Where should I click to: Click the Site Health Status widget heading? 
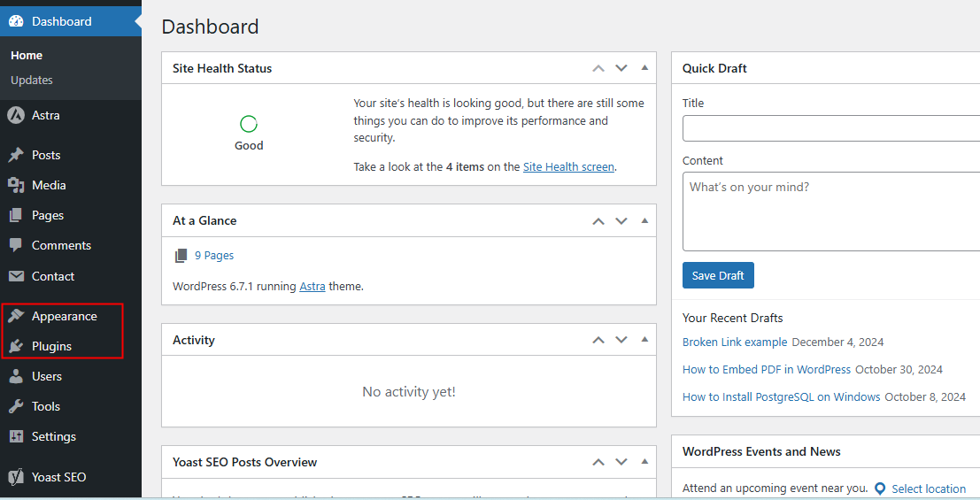tap(222, 68)
